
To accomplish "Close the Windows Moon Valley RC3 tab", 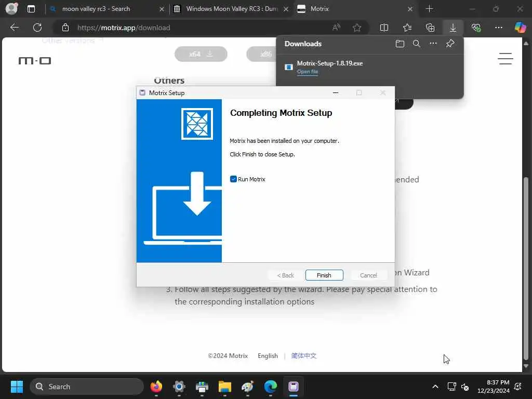I will (286, 9).
